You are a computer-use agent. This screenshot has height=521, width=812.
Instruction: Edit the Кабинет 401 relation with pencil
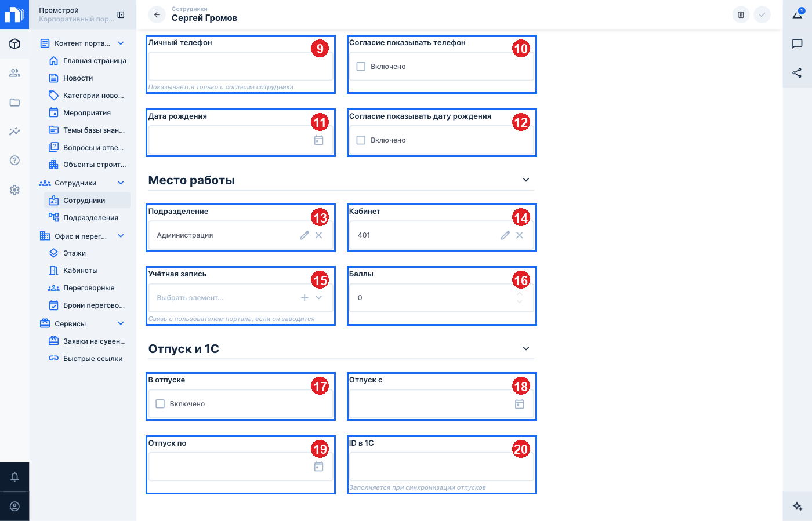coord(505,235)
